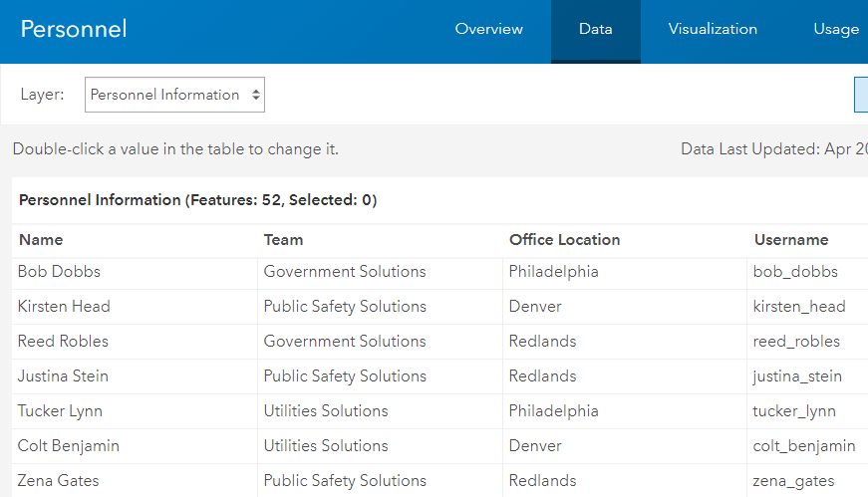Select the Bob Dobbs name cell
Image resolution: width=868 pixels, height=497 pixels.
tap(59, 272)
